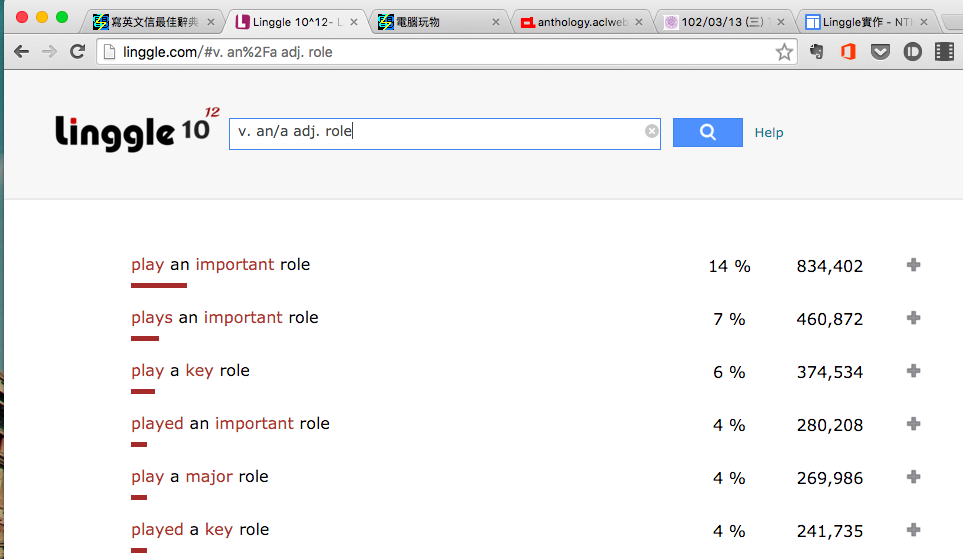Go back to the previous page

(21, 52)
